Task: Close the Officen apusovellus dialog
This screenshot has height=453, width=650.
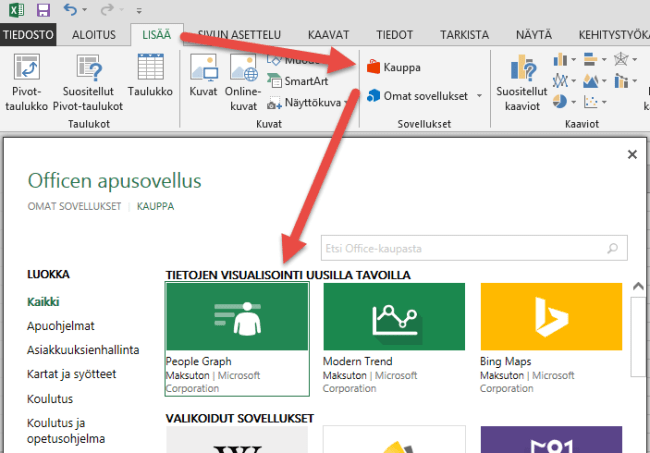Action: [632, 155]
